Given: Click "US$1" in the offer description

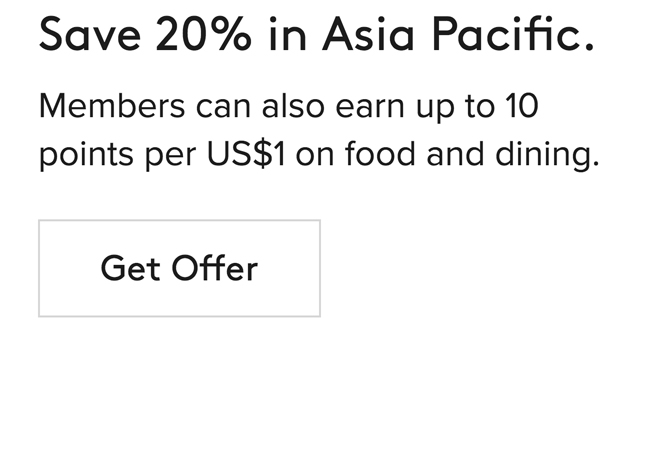Looking at the screenshot, I should pos(246,156).
